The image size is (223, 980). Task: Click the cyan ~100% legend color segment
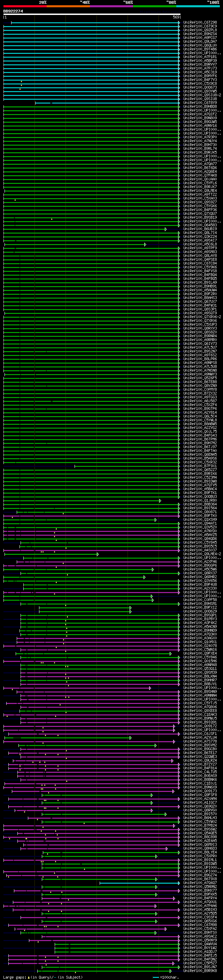coord(198,6)
